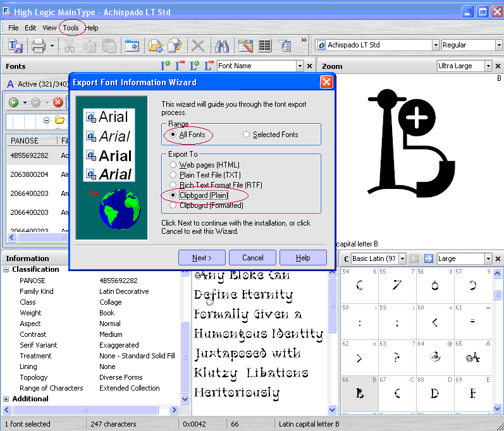Image resolution: width=504 pixels, height=431 pixels.
Task: Click the first toolbar icon with T
Action: pyautogui.click(x=15, y=46)
